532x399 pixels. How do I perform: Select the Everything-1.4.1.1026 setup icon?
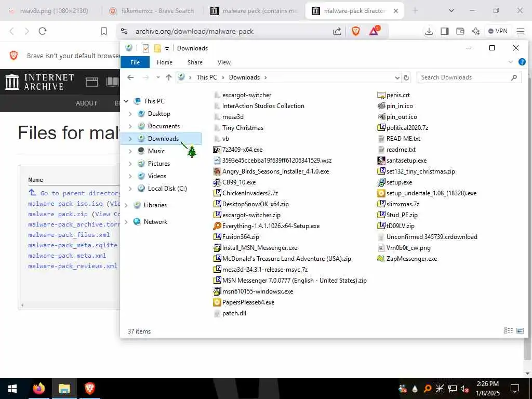(x=217, y=226)
